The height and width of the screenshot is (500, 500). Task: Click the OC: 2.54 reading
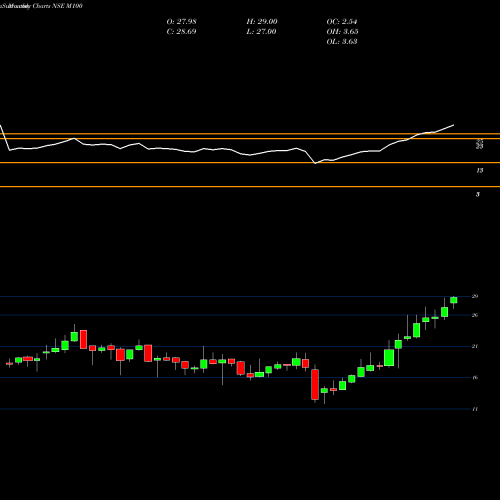[342, 22]
